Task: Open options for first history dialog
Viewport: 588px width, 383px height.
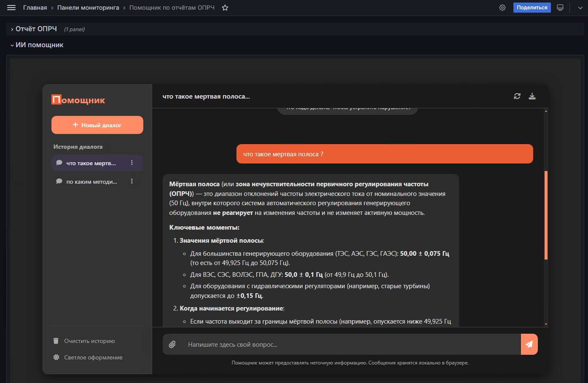Action: 132,163
